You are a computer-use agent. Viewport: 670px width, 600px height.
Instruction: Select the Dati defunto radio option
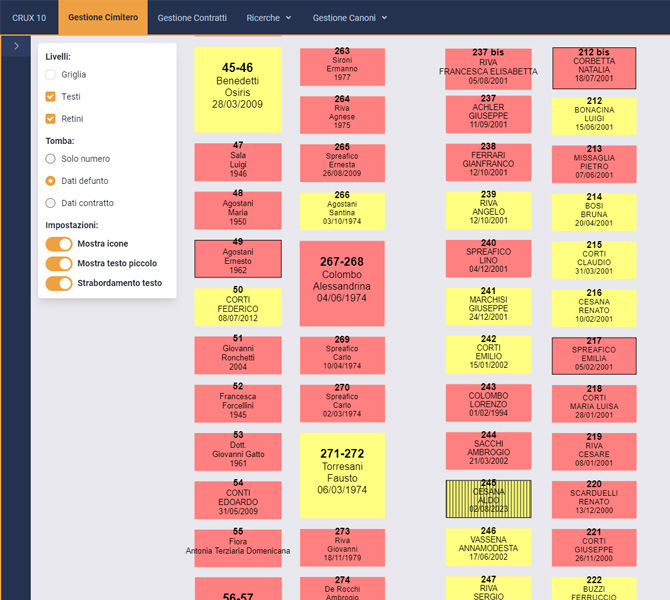coord(50,181)
